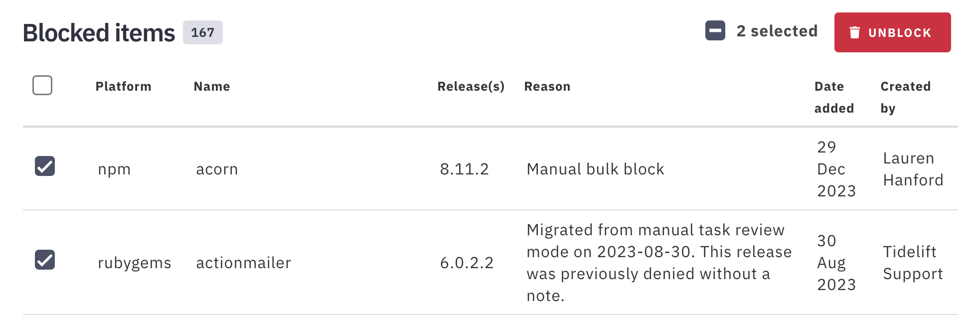Select the package name acorn
Viewport: 980px width, 319px height.
pos(216,169)
